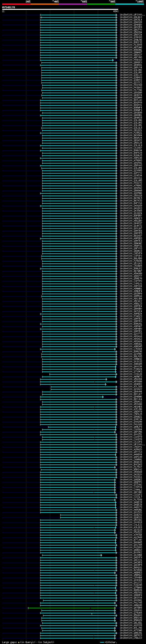Select subject label UniRef100_Q8VZE8
146x644 pixels.
[131, 27]
